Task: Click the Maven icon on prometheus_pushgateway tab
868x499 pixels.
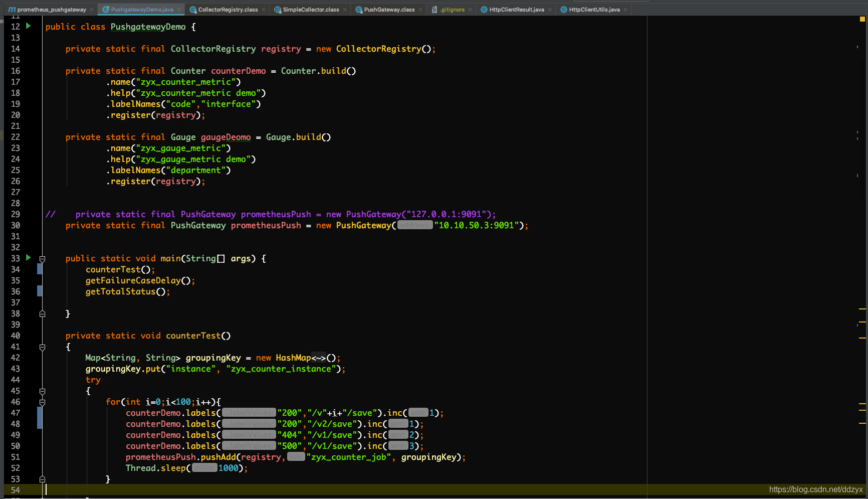Action: [12, 10]
